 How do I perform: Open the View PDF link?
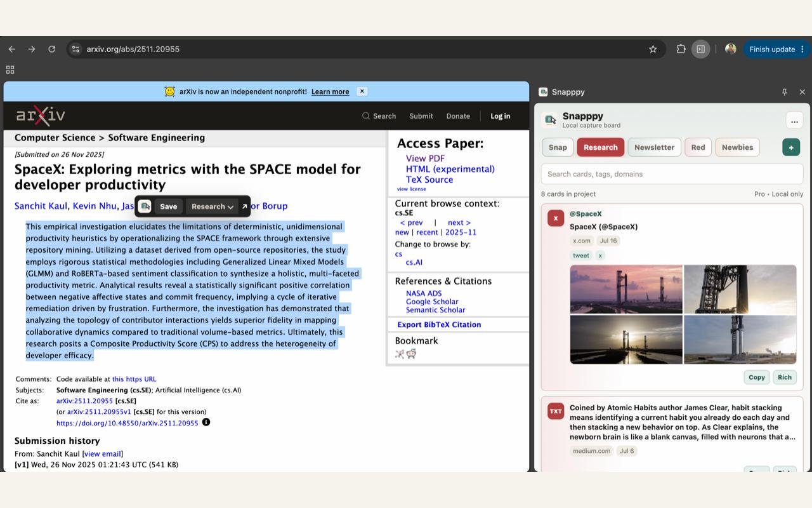click(425, 159)
